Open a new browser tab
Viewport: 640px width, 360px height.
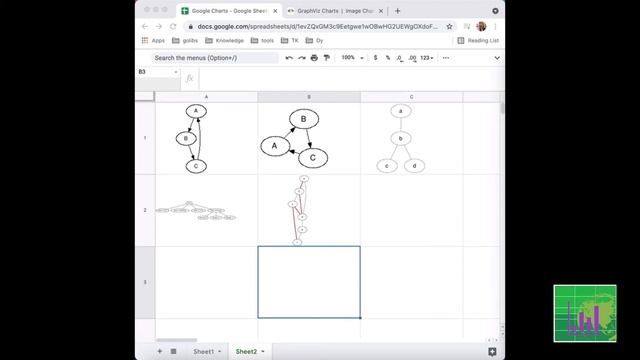point(398,11)
